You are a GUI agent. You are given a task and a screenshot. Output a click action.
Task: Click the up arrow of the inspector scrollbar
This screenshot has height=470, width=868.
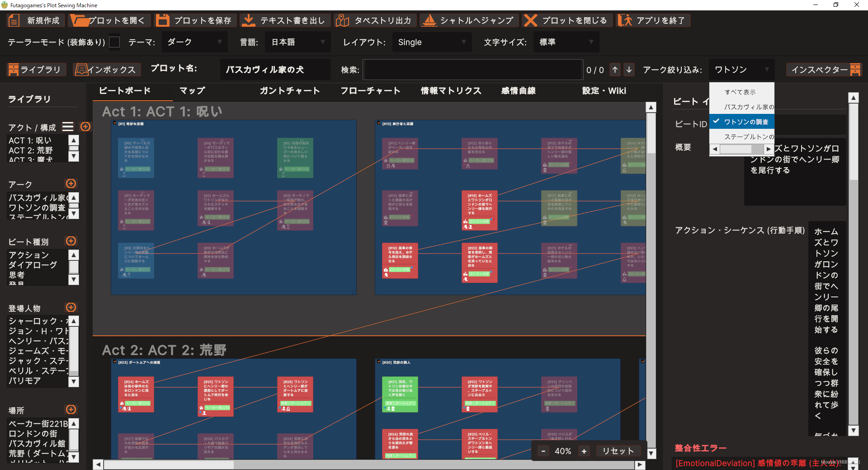(854, 98)
